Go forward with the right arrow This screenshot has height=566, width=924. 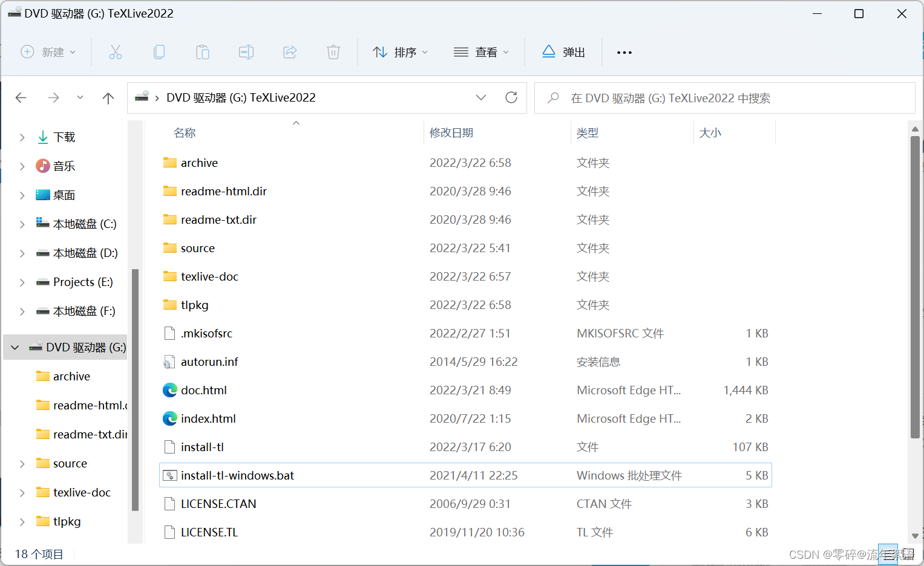coord(54,97)
